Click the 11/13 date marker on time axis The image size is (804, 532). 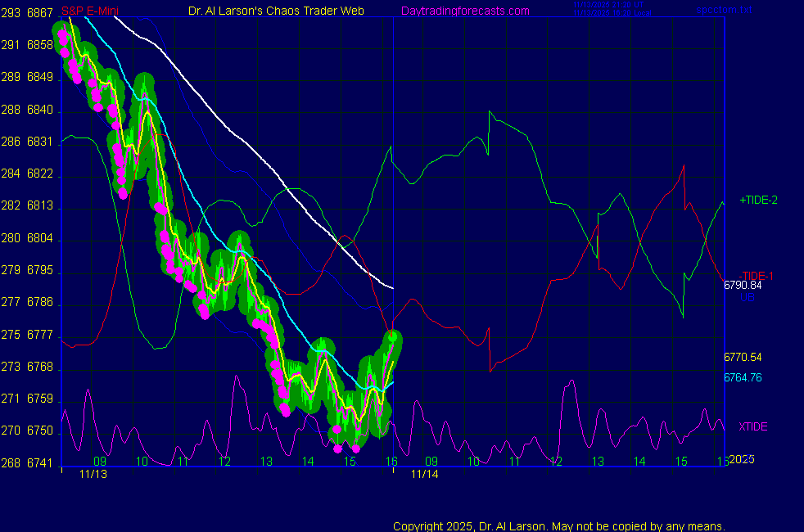[x=93, y=474]
